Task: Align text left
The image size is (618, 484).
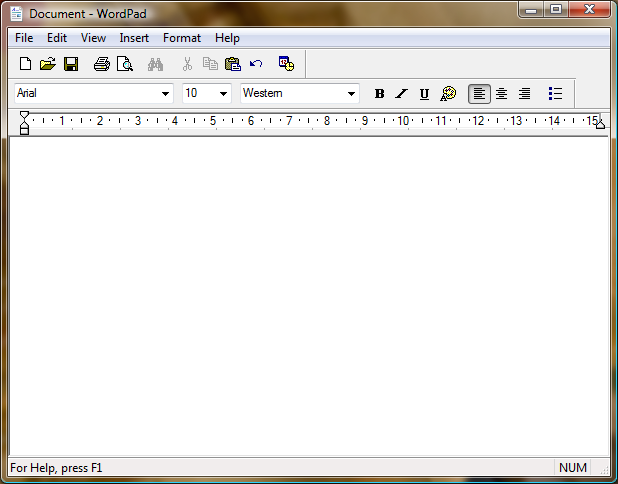Action: pyautogui.click(x=479, y=93)
